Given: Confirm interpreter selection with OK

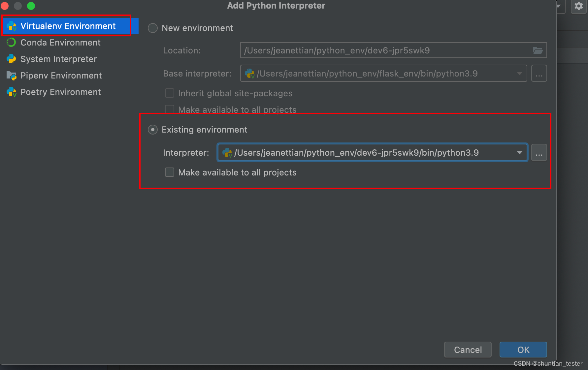Looking at the screenshot, I should coord(523,350).
